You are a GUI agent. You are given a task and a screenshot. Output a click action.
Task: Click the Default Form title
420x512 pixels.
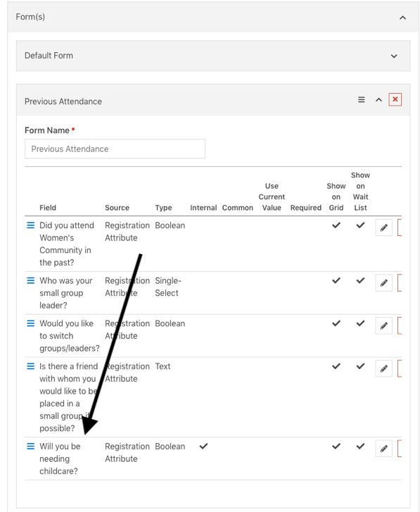click(x=49, y=56)
